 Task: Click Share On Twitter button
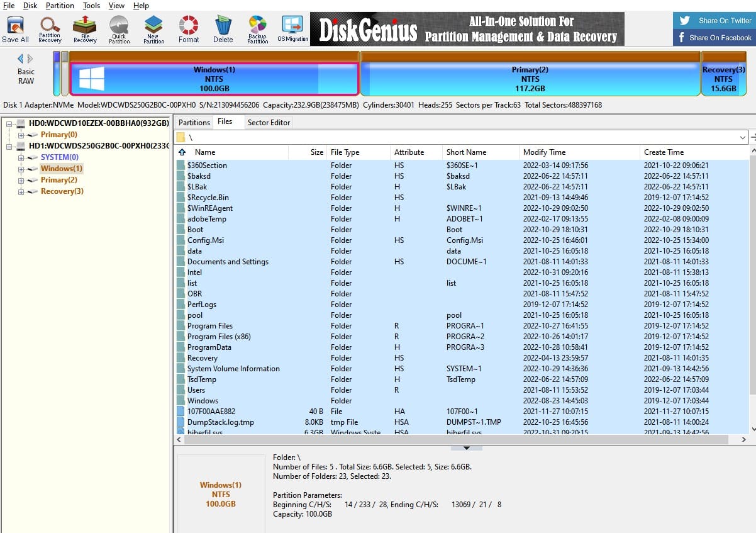714,20
